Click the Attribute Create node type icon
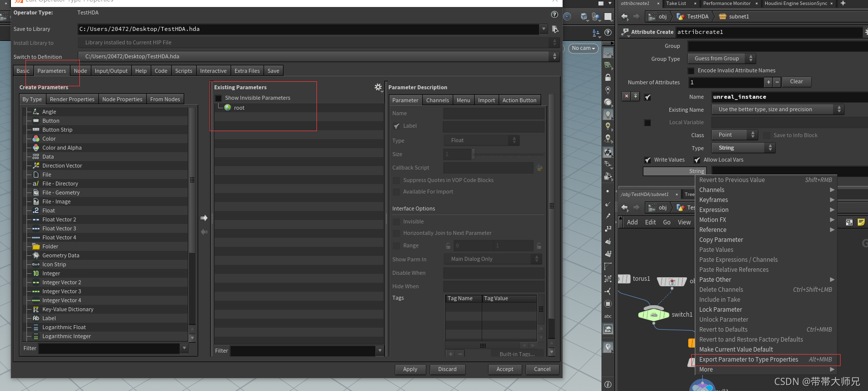The image size is (868, 391). coord(625,32)
